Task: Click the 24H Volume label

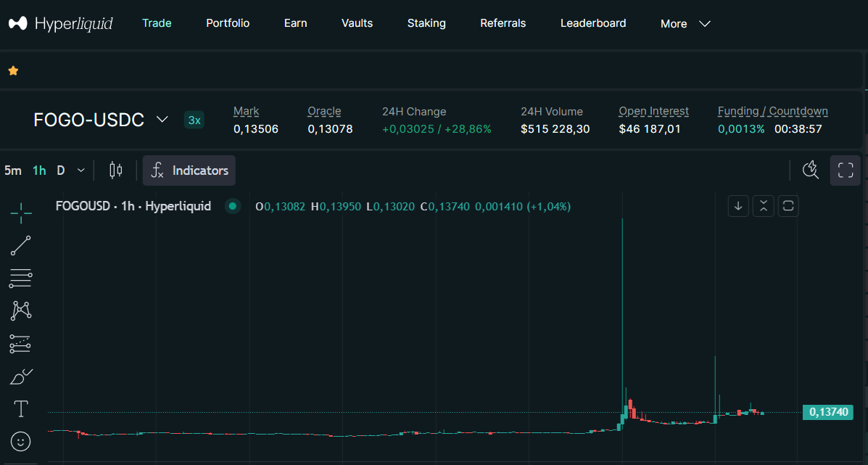Action: click(552, 111)
